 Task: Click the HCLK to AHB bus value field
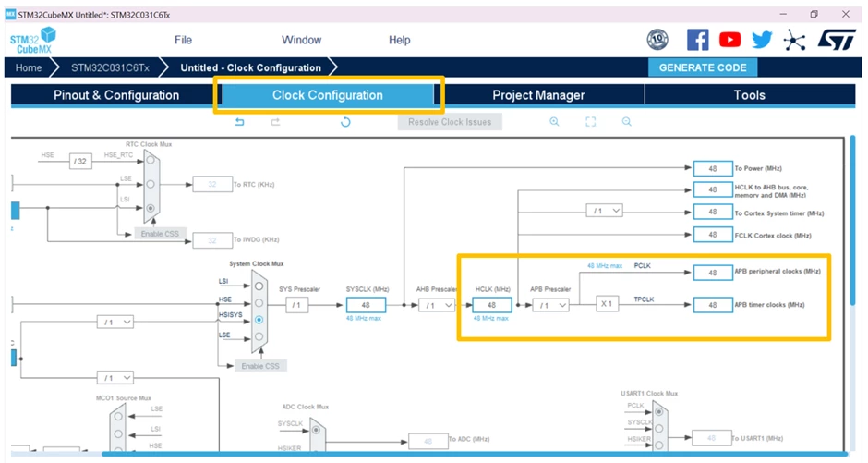(x=713, y=189)
